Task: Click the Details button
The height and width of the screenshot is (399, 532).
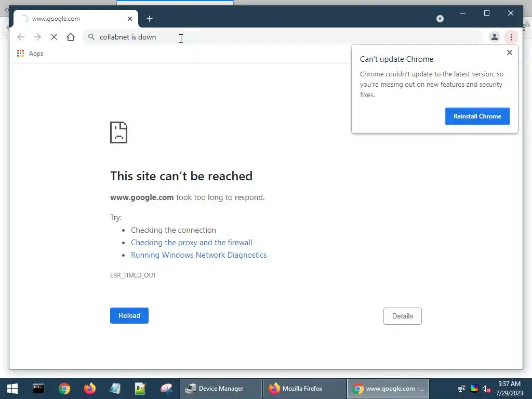Action: [x=403, y=316]
